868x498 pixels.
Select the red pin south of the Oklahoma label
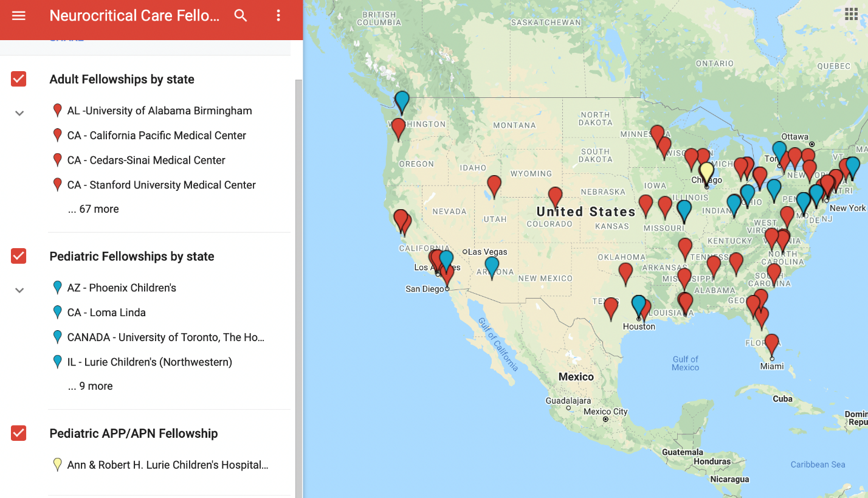625,275
